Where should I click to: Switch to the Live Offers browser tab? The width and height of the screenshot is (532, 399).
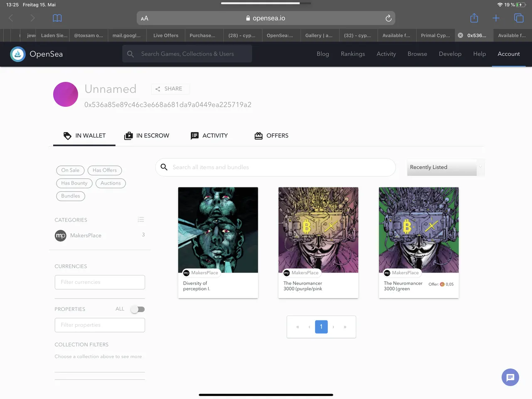pyautogui.click(x=166, y=35)
